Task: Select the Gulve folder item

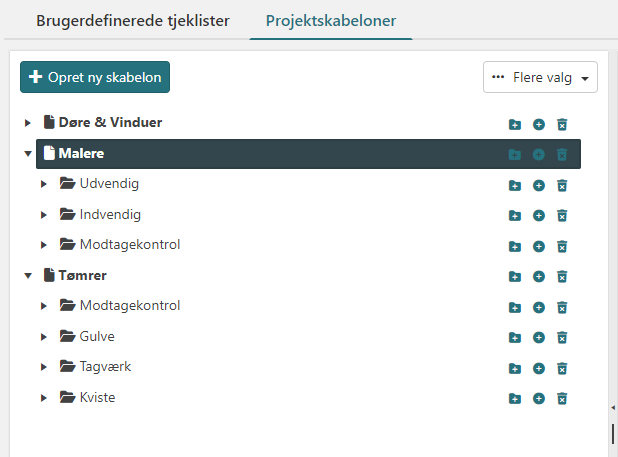Action: point(97,337)
